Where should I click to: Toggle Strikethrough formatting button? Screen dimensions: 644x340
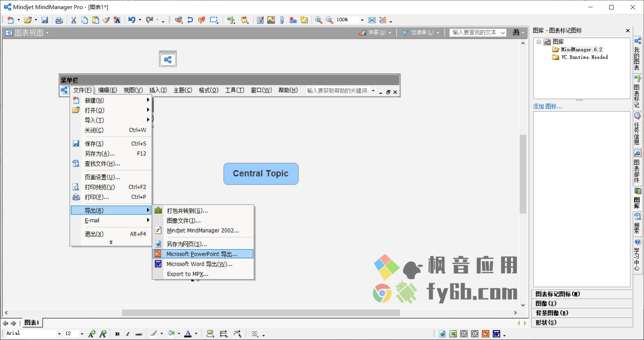[139, 334]
